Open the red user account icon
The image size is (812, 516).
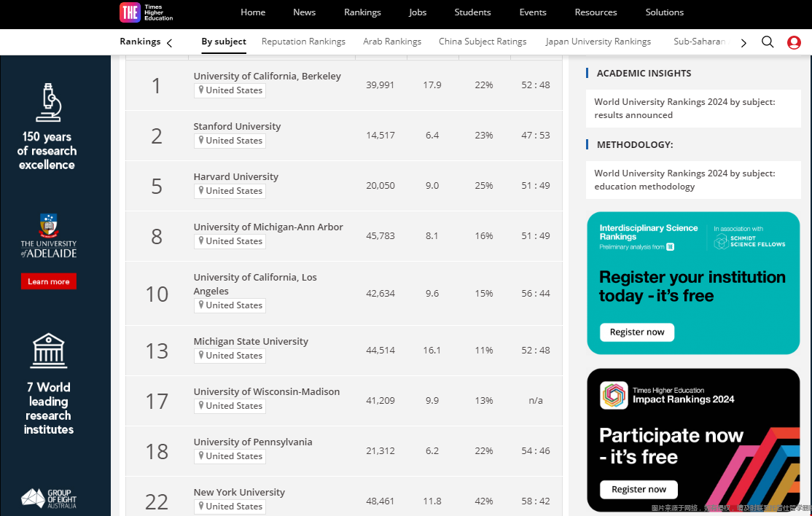coord(794,42)
